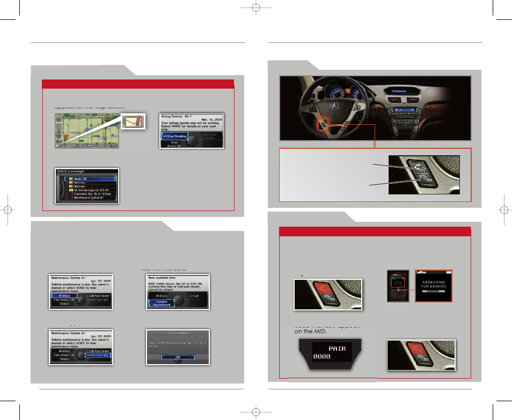Open the I-10 Santa Monica map screen image
512x420 pixels.
tap(87, 131)
